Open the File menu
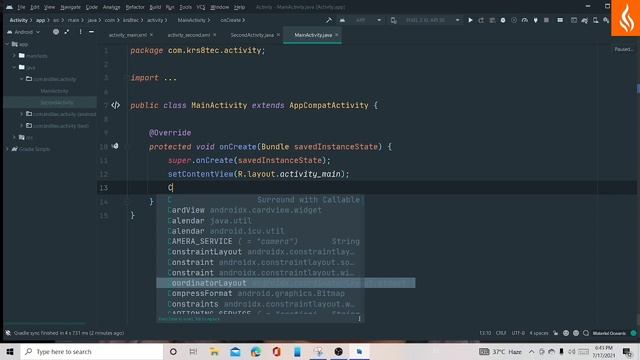Viewport: 640px width, 360px height. [x=21, y=7]
